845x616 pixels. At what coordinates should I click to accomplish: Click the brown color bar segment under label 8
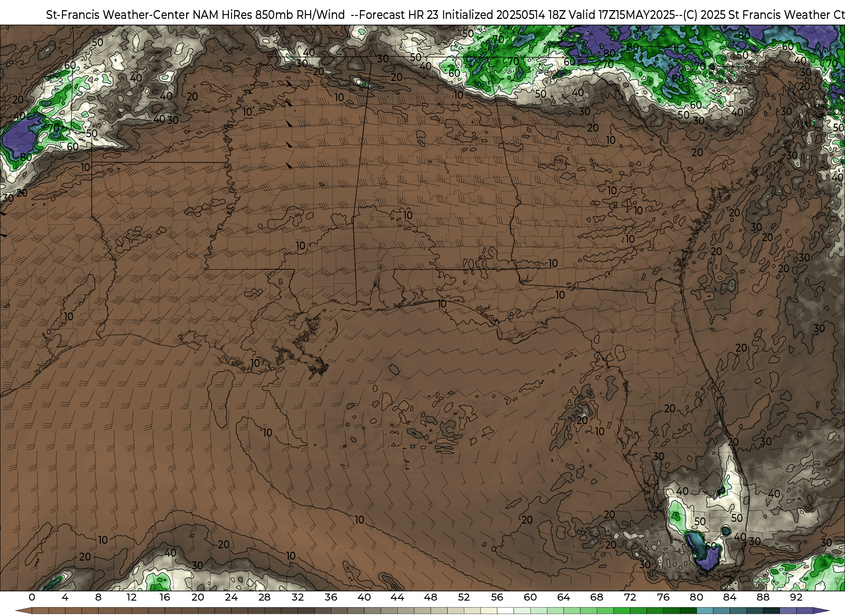tap(107, 611)
